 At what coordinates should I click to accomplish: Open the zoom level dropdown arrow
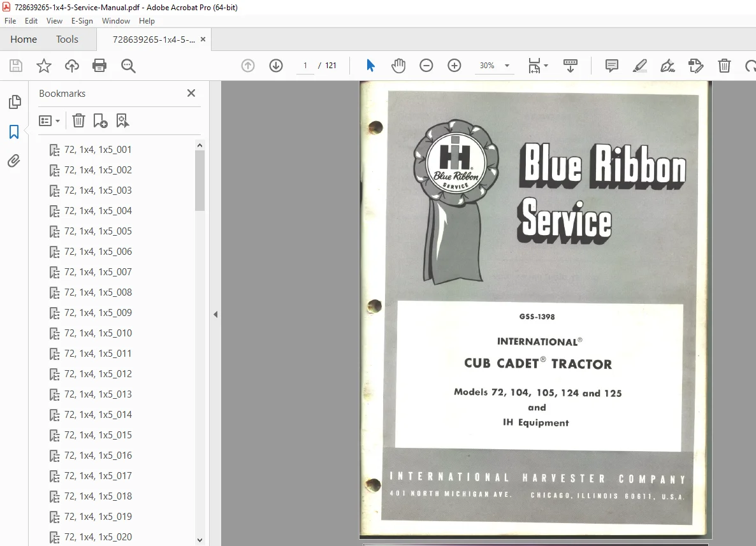pyautogui.click(x=507, y=66)
